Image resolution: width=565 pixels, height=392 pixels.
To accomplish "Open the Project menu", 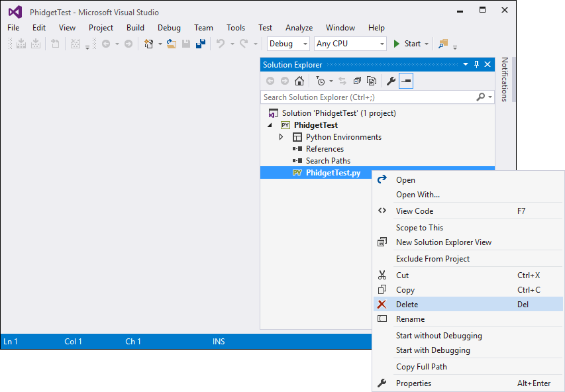I will [x=101, y=28].
